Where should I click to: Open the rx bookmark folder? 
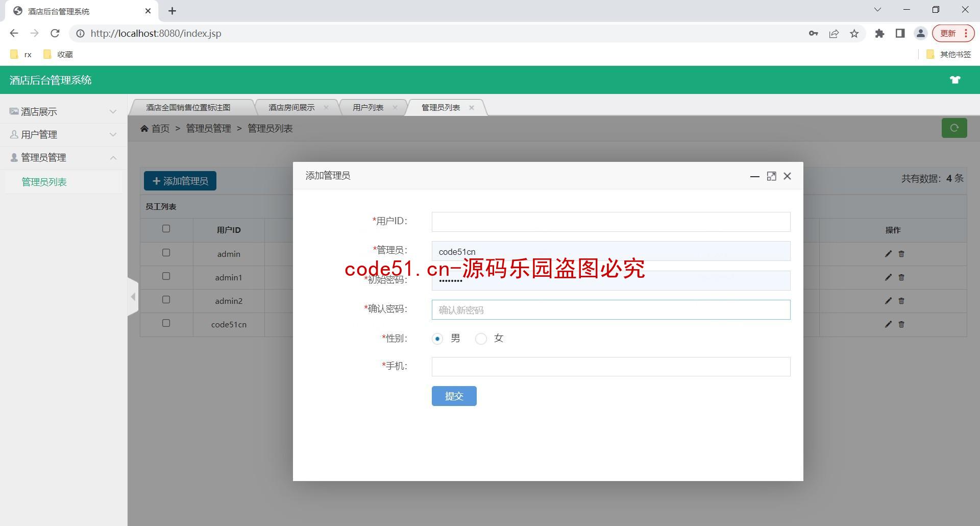(x=21, y=54)
